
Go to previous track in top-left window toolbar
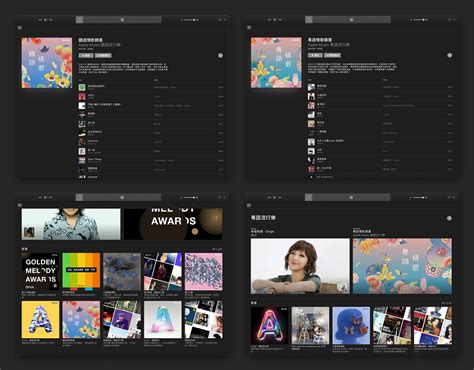point(40,20)
